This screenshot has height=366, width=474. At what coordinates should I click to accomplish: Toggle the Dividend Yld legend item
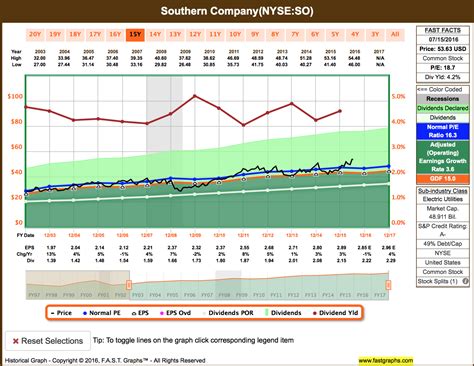coord(335,313)
